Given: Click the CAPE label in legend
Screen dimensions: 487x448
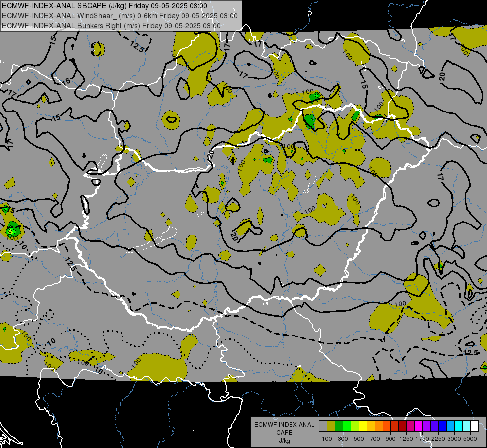Looking at the screenshot, I should tap(284, 433).
